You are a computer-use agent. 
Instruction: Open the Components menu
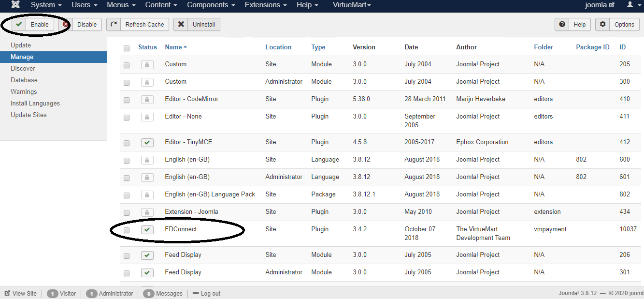[x=211, y=5]
